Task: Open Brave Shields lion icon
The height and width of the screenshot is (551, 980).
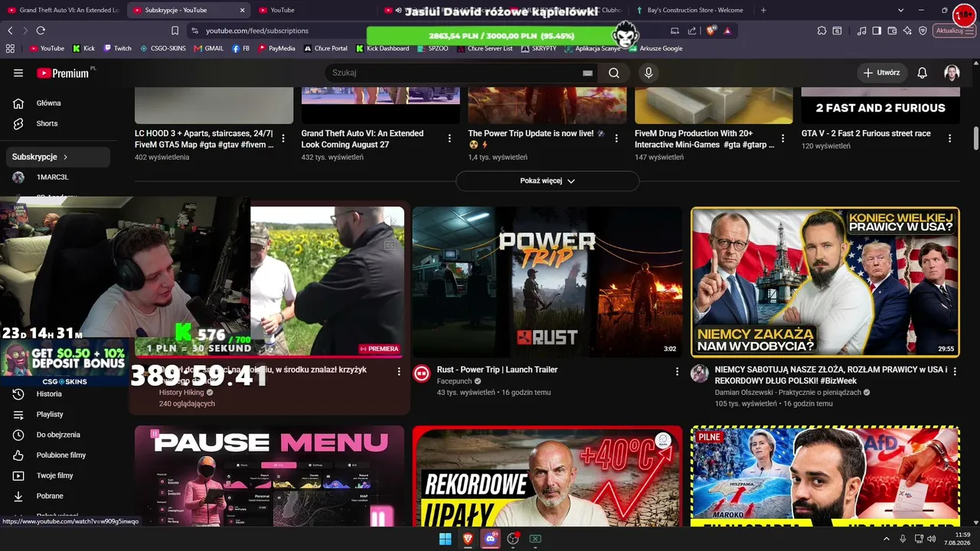Action: pos(710,31)
